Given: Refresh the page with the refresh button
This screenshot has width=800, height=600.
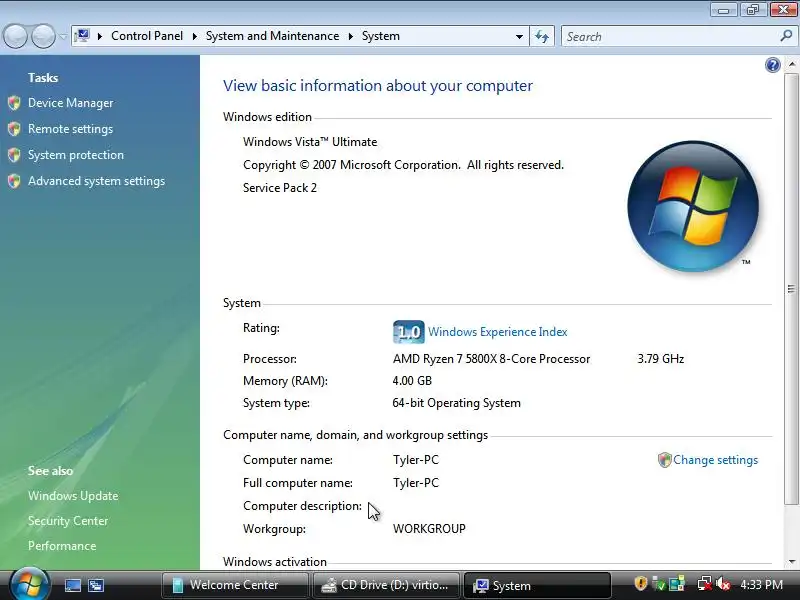Looking at the screenshot, I should click(x=542, y=37).
